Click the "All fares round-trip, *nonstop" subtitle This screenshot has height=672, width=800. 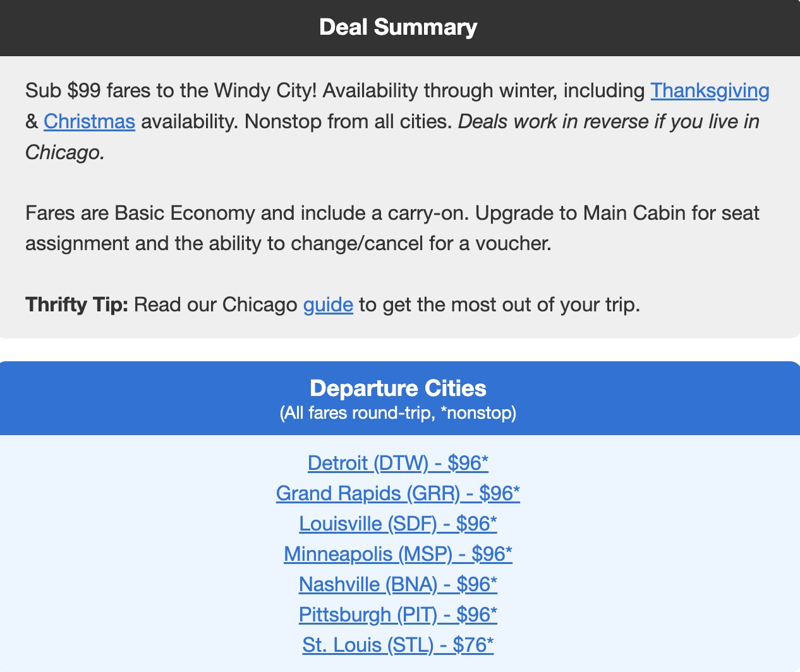(x=398, y=413)
